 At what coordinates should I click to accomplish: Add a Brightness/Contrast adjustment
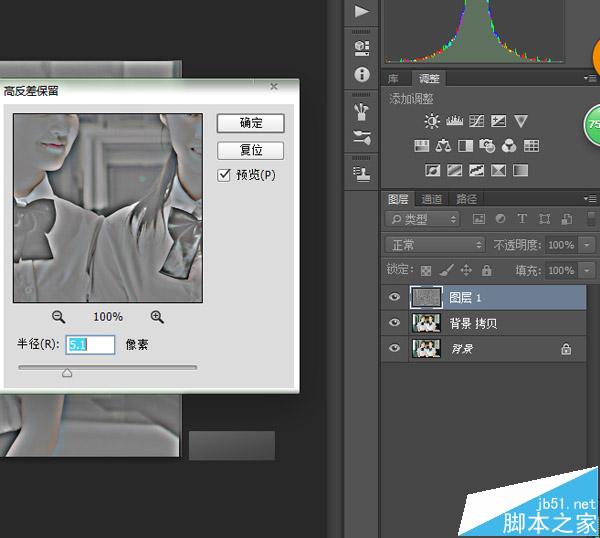pyautogui.click(x=432, y=121)
